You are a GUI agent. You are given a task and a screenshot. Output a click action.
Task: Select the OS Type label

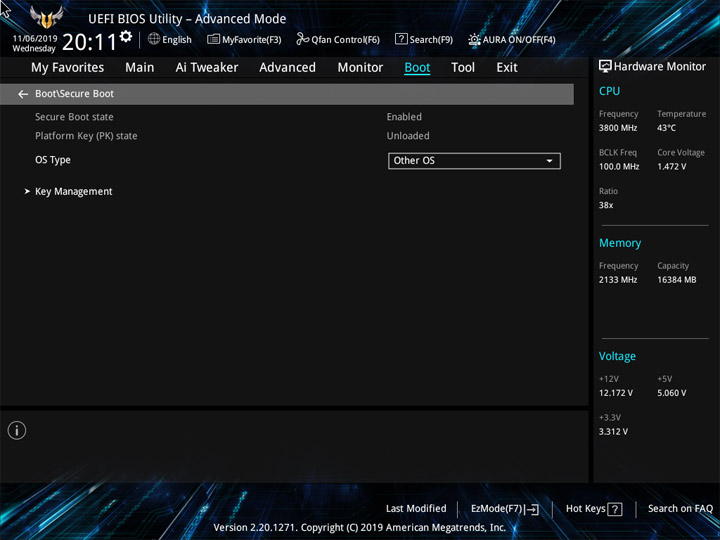pos(53,160)
